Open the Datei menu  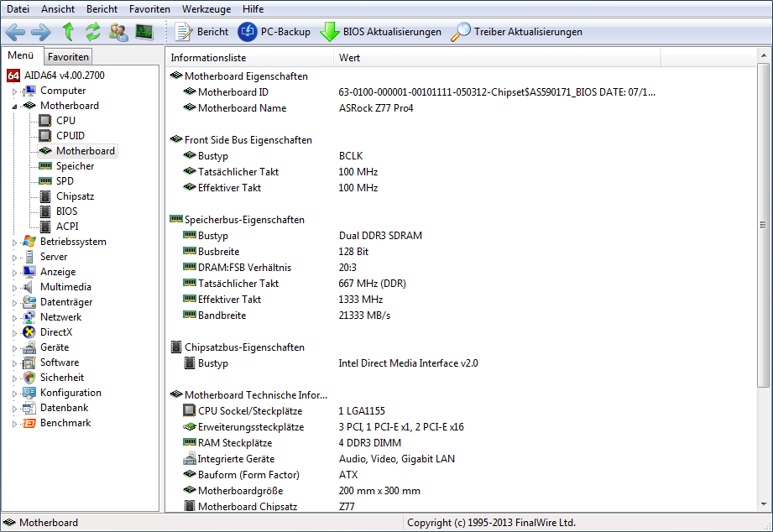pyautogui.click(x=18, y=9)
